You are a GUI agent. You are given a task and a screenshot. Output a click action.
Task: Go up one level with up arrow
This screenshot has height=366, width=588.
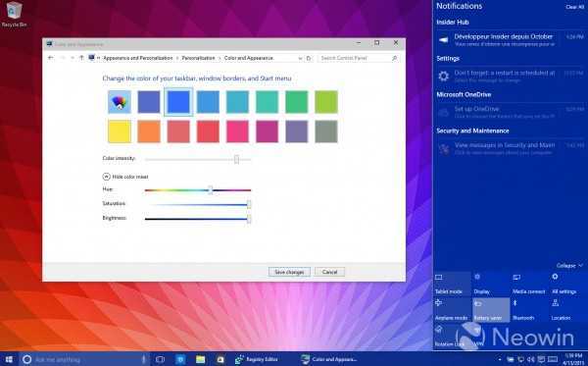pyautogui.click(x=81, y=58)
